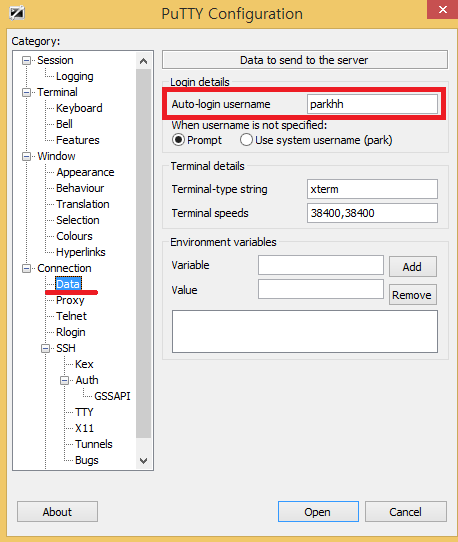Viewport: 458px width, 542px height.
Task: Open the Colours category
Action: 74,236
